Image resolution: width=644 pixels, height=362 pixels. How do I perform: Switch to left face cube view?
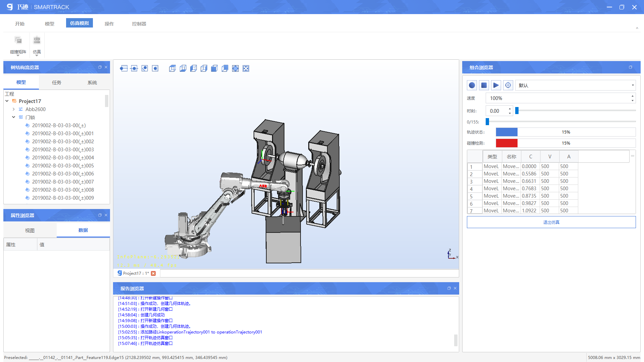click(194, 68)
